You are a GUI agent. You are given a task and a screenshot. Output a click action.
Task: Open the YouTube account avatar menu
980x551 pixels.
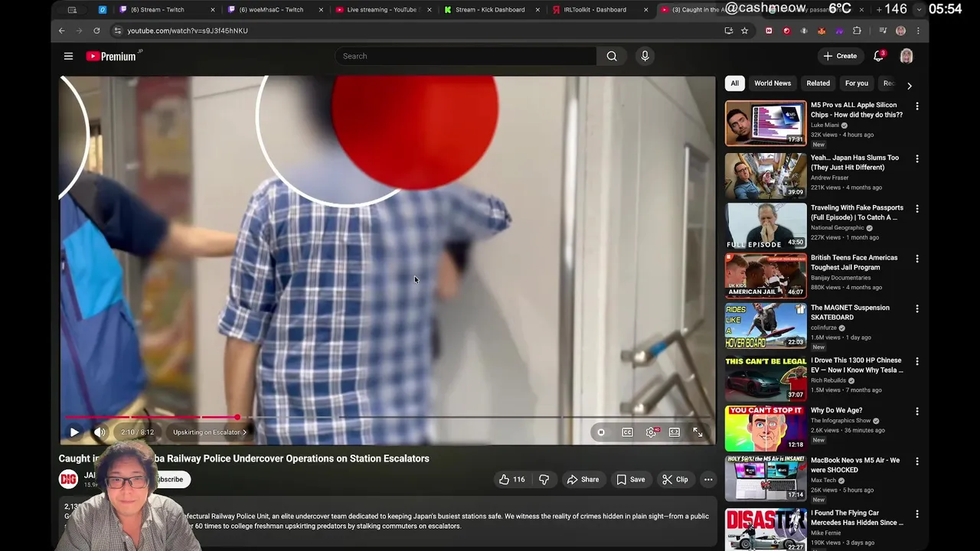pyautogui.click(x=906, y=56)
